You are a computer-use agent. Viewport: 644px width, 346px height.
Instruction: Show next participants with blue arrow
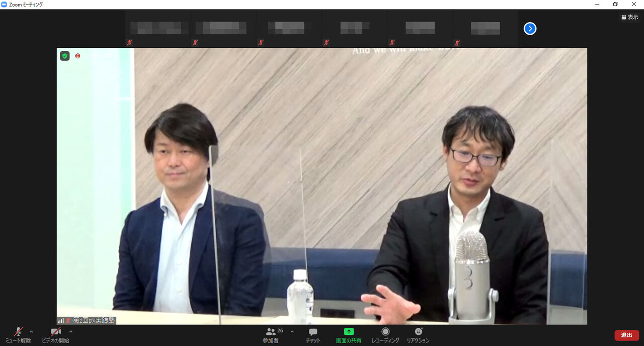[530, 29]
